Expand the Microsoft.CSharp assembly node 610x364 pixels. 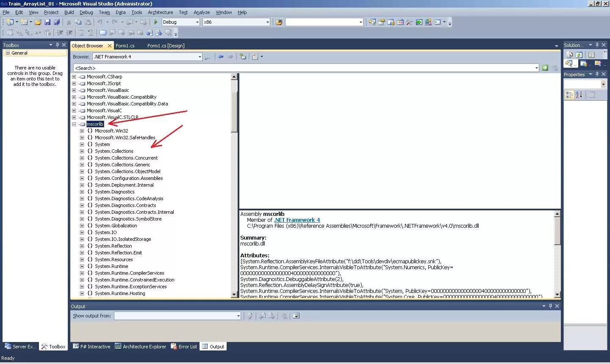pyautogui.click(x=74, y=77)
